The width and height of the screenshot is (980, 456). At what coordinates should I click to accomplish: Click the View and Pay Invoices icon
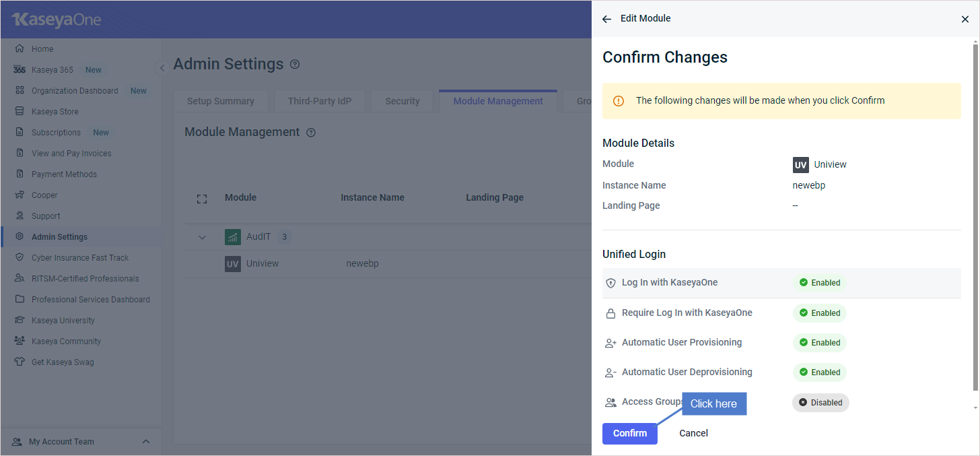tap(20, 153)
